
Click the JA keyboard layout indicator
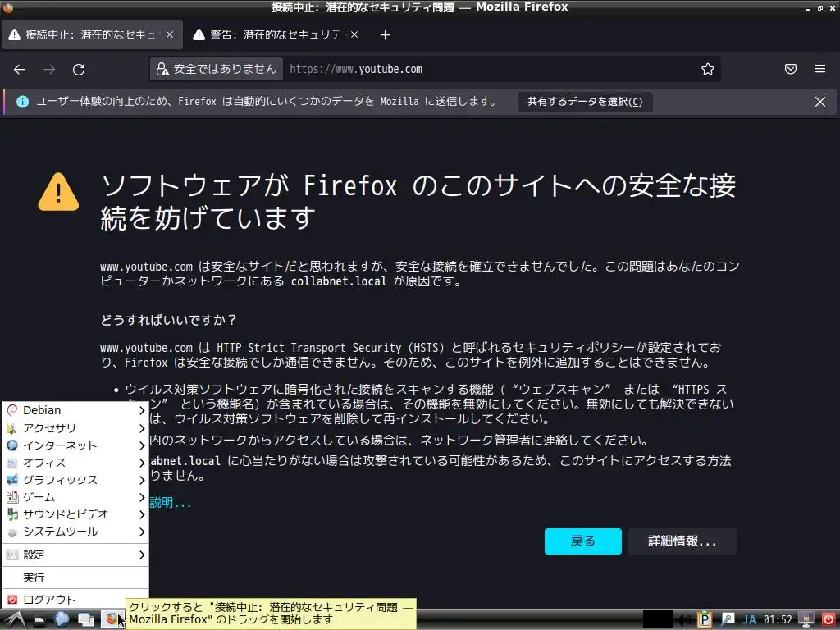749,620
